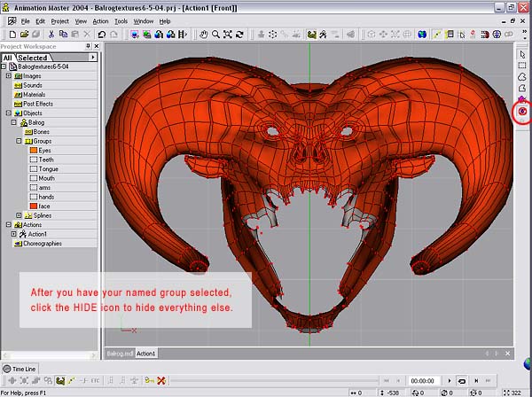
Task: Click the timeline time input field
Action: click(422, 380)
